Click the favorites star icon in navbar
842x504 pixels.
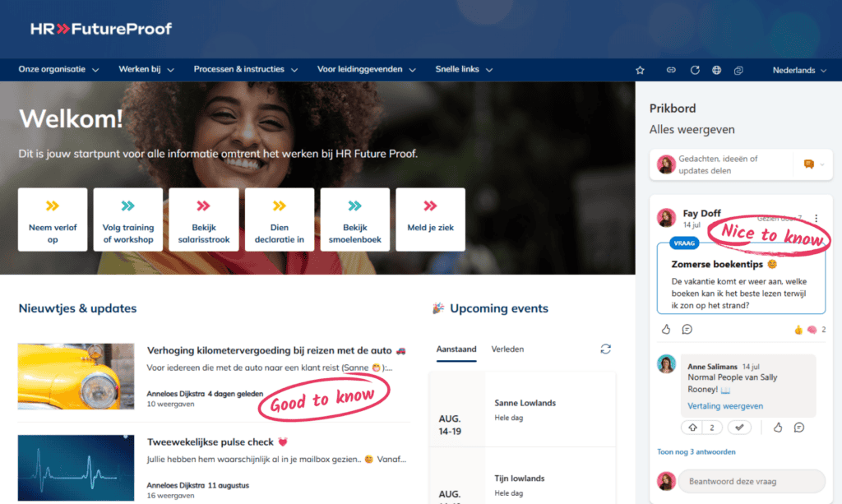coord(640,71)
